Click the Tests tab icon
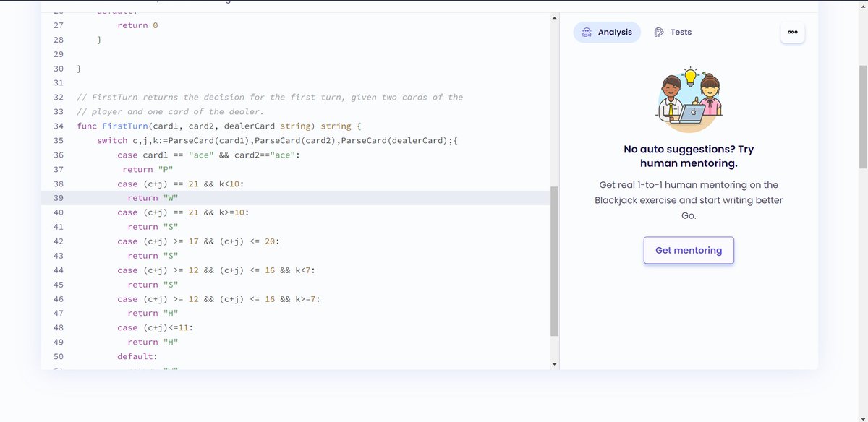This screenshot has height=422, width=868. click(x=659, y=32)
